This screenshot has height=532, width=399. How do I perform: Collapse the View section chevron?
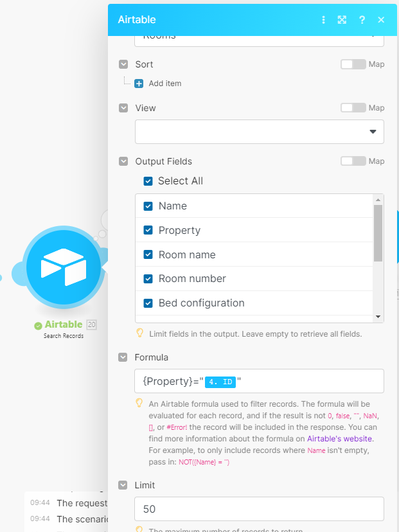tap(123, 108)
